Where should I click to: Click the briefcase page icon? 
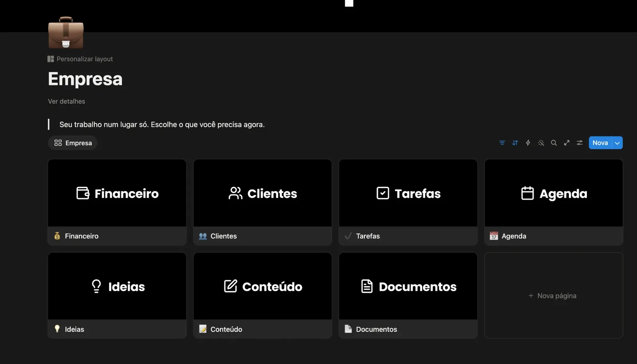pos(66,32)
